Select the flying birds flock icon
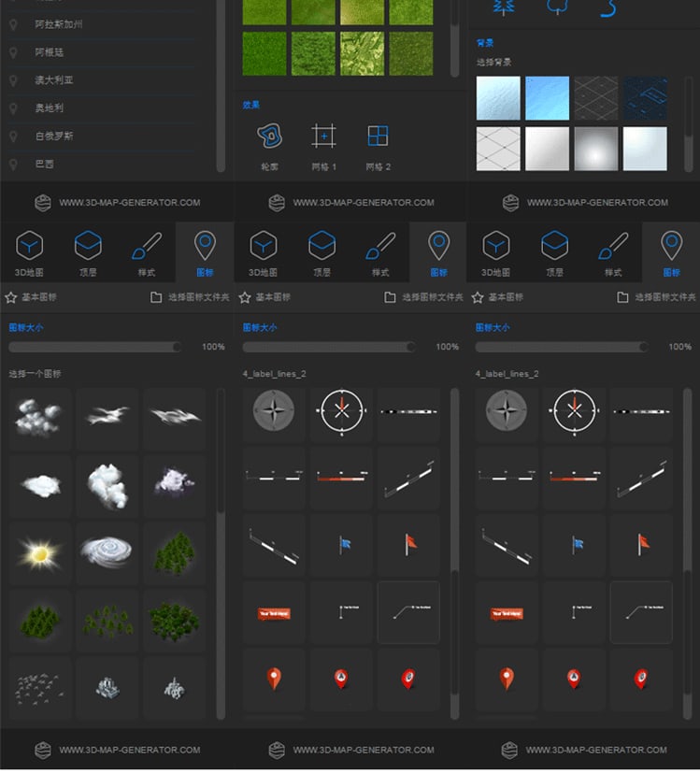The image size is (700, 773). pos(39,688)
